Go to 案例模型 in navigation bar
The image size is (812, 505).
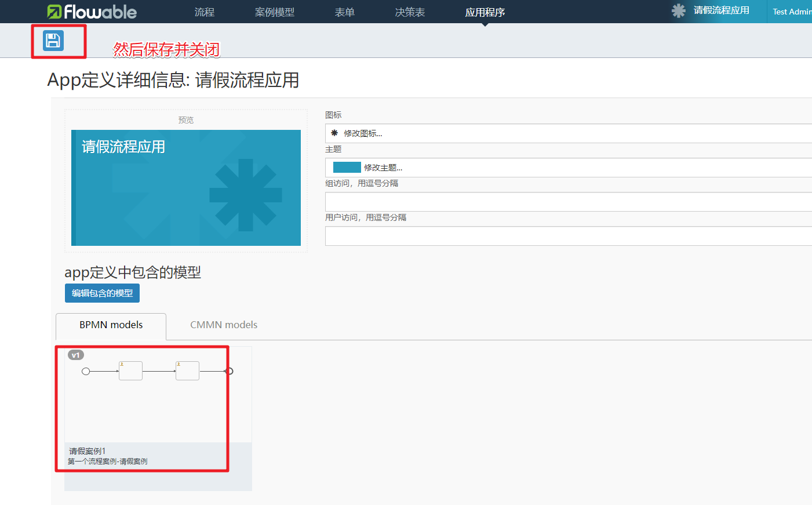click(x=275, y=12)
